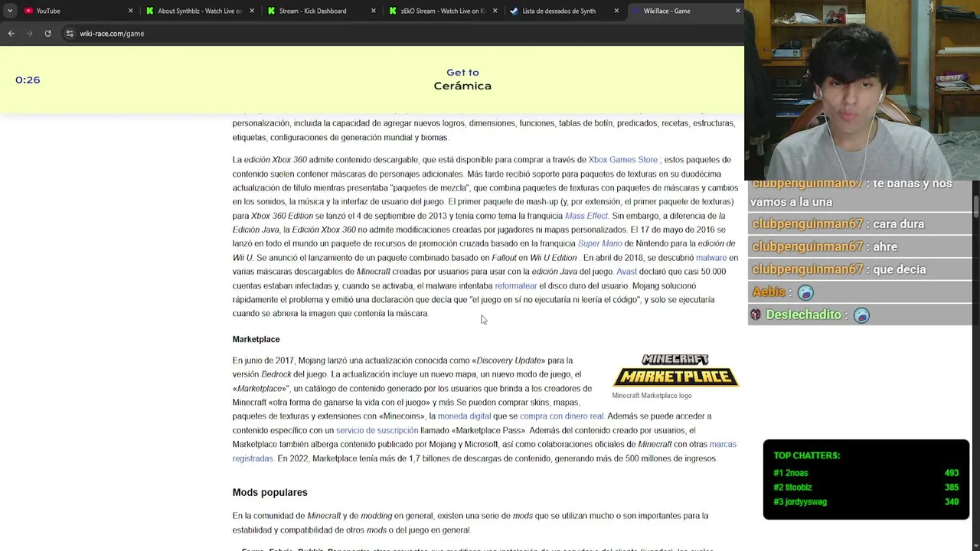The image size is (980, 551).
Task: Reload the WikiRace page
Action: (47, 34)
